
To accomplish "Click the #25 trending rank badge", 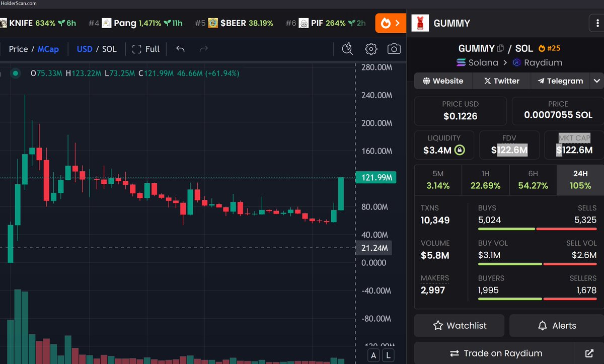I will tap(549, 48).
